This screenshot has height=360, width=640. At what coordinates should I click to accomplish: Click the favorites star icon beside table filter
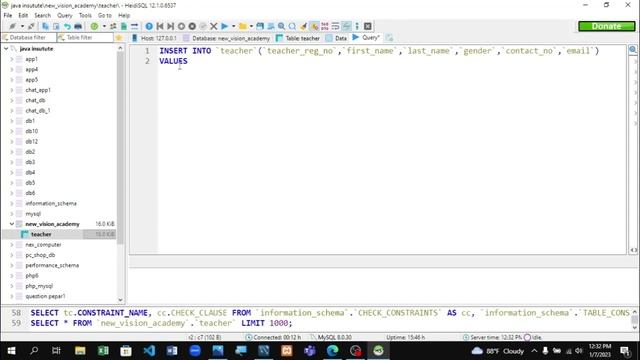tap(119, 38)
